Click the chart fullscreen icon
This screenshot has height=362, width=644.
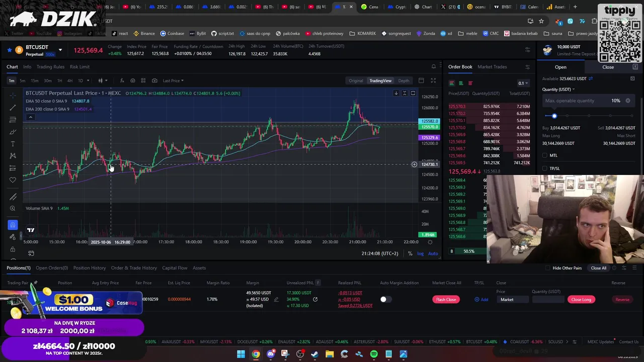[x=433, y=80]
